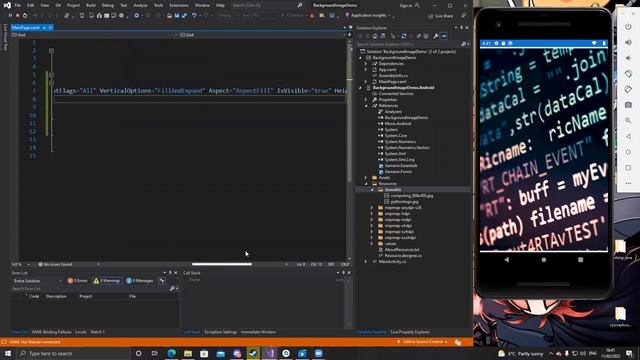Click the XAML Hot Reload flame icon

tap(312, 16)
